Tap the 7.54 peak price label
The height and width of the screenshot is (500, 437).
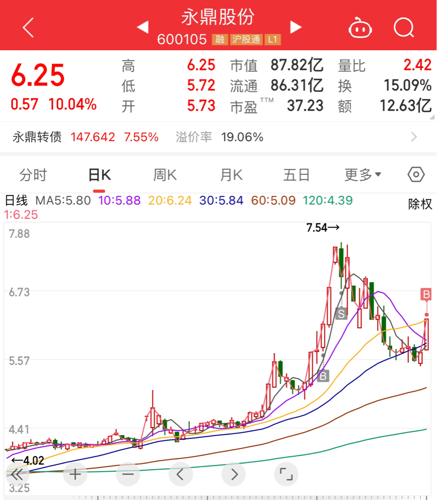(323, 228)
